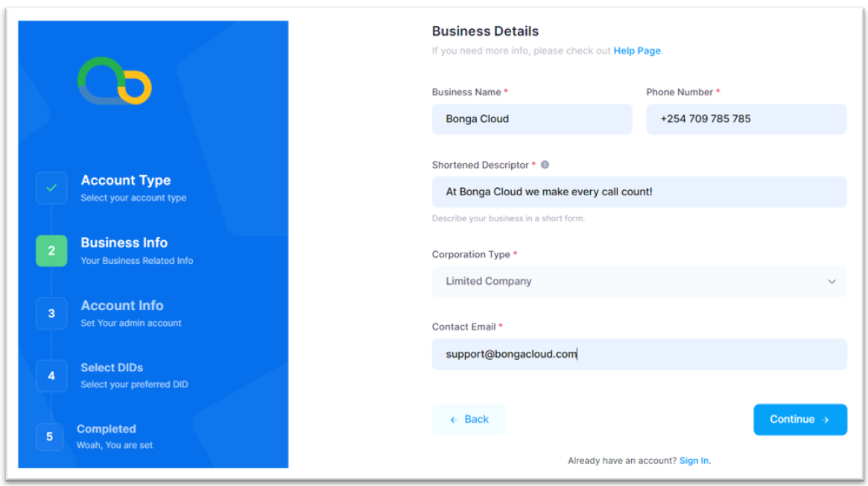Select step 4 Select DIDs number badge
Screen dimensions: 868x486
(51, 376)
